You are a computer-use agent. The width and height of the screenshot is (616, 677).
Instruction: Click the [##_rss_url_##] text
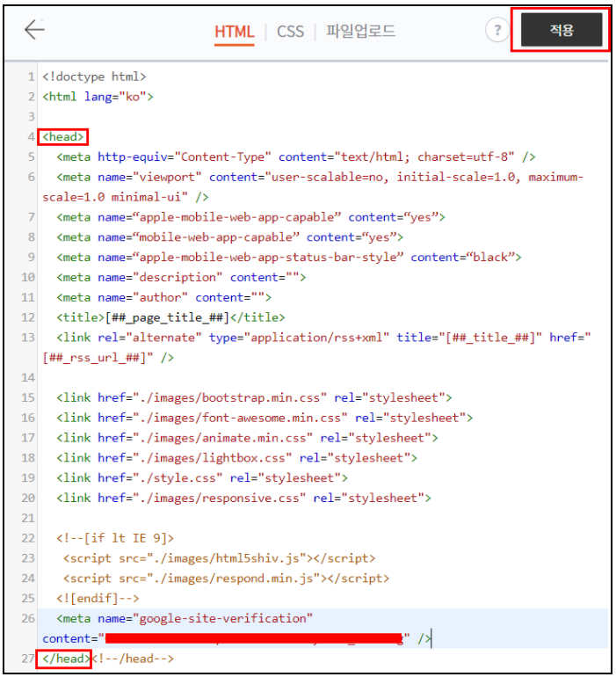point(95,358)
